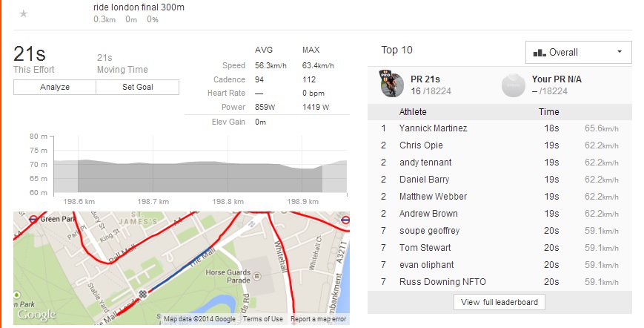Open the Overall leaderboard filter dropdown
Image resolution: width=644 pixels, height=328 pixels.
coord(578,53)
